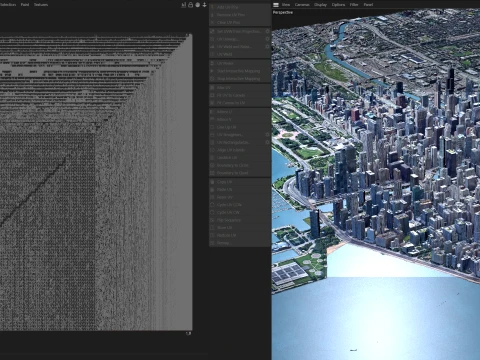Click the Paste UV icon
480x360 pixels.
pos(212,189)
